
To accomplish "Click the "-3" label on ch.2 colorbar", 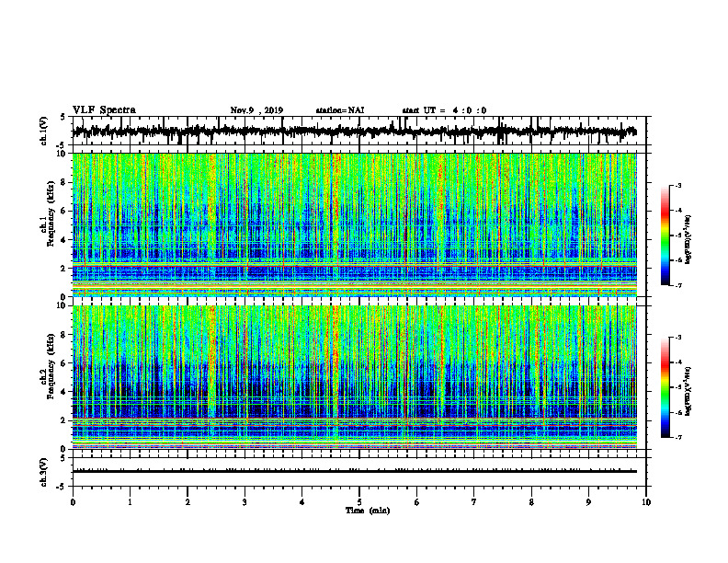I will click(677, 338).
